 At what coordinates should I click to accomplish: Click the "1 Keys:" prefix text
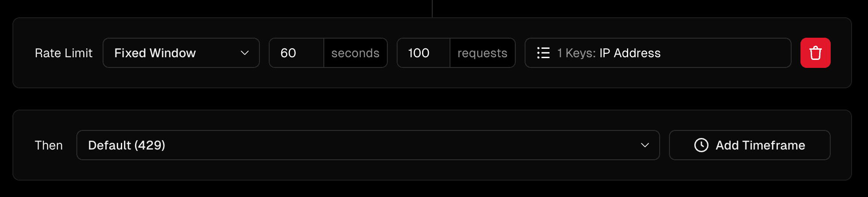[x=576, y=53]
